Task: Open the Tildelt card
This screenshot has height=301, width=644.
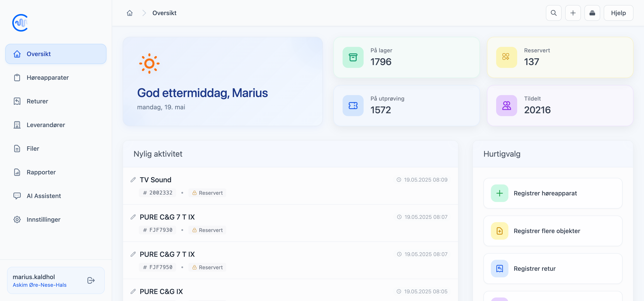Action: 560,106
